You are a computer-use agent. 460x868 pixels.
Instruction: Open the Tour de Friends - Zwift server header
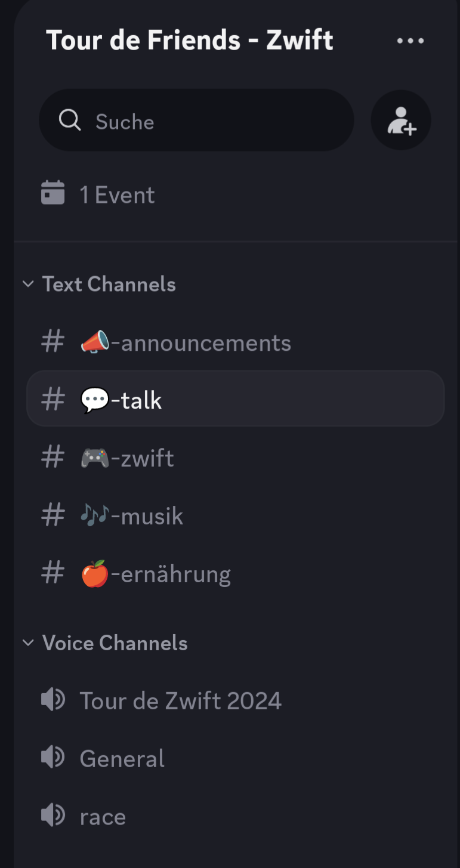click(190, 41)
